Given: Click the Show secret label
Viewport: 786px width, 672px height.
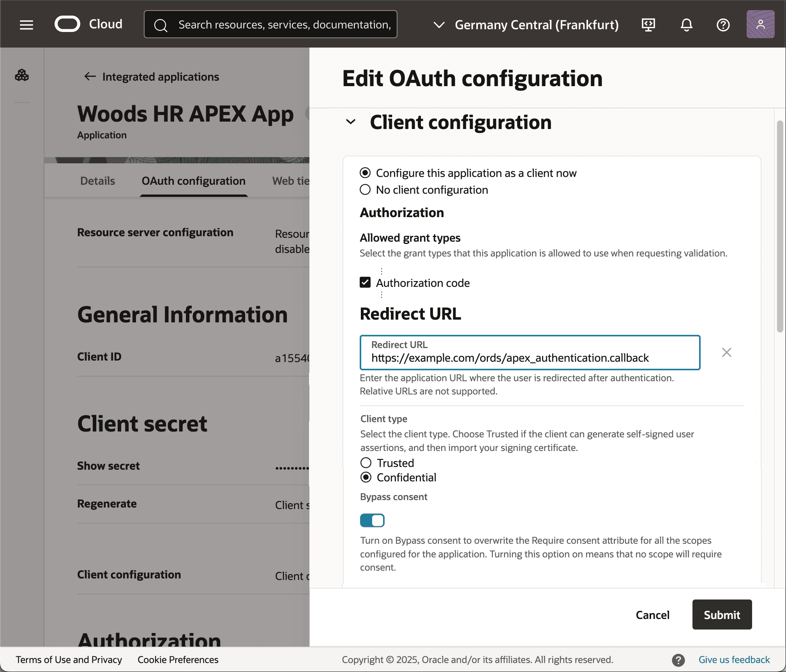Looking at the screenshot, I should (x=108, y=466).
